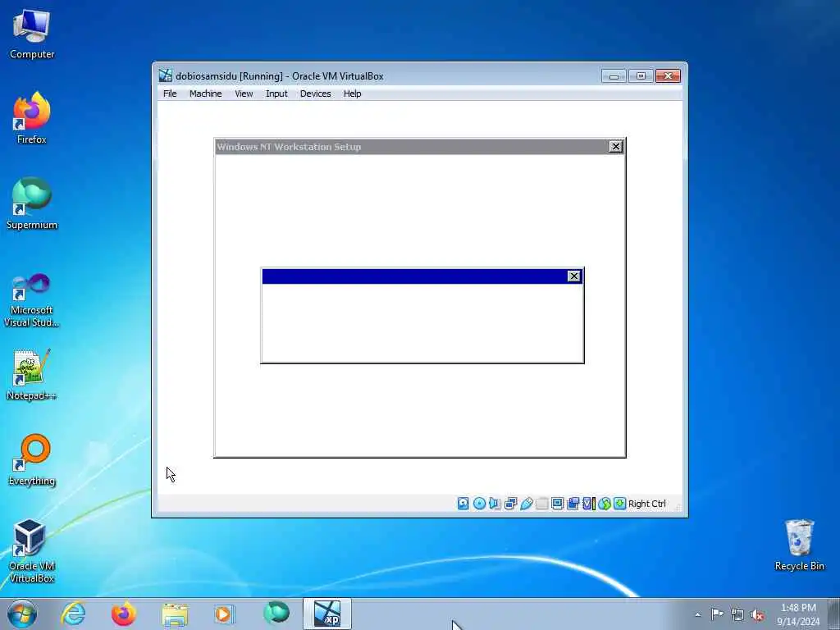Select the Firefox desktop shortcut
This screenshot has height=630, width=840.
tap(32, 118)
